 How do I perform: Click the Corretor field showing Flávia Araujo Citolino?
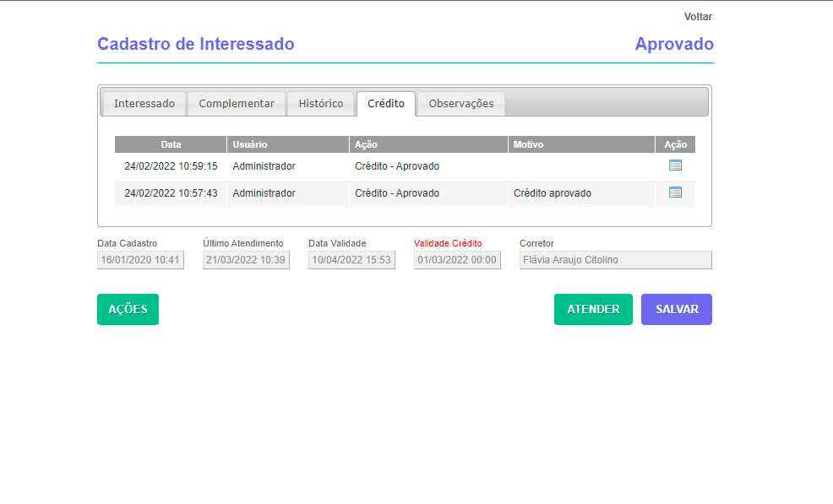tap(614, 259)
